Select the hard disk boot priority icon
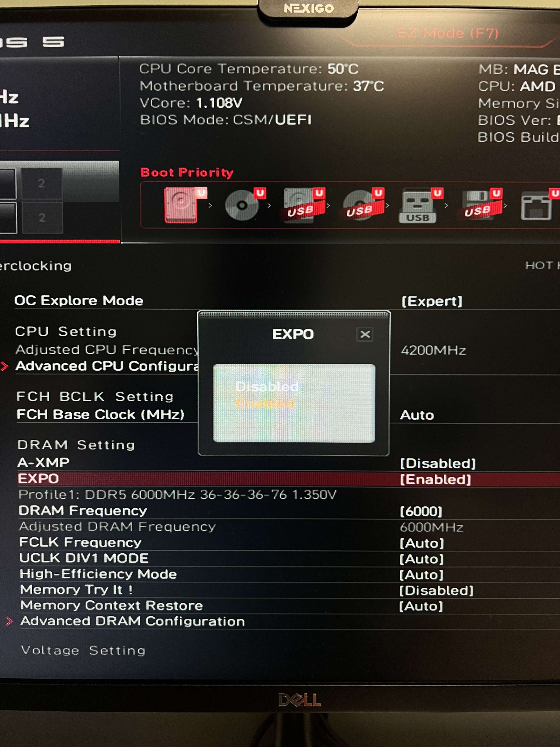This screenshot has width=560, height=747. [x=185, y=205]
